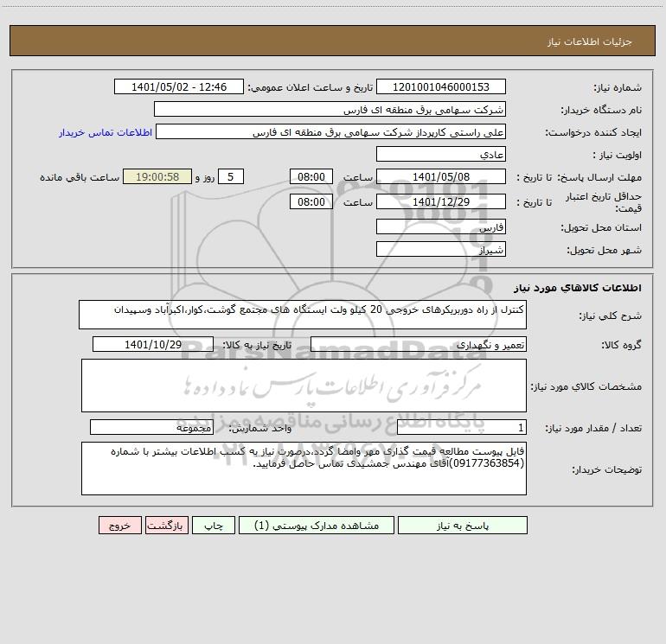This screenshot has width=666, height=644.
Task: Click the buyer notes text area توضیحات خریدار
Action: 304,469
